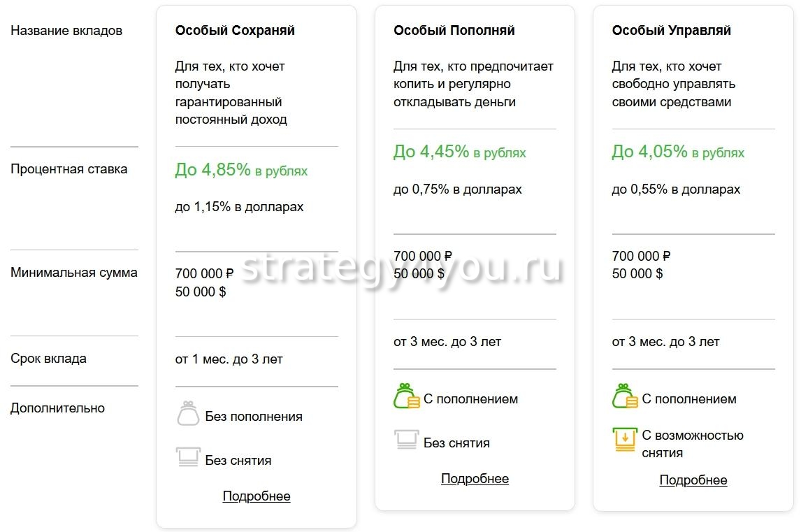This screenshot has height=532, width=801.
Task: Click the "Срок вклада" row label
Action: pos(49,359)
